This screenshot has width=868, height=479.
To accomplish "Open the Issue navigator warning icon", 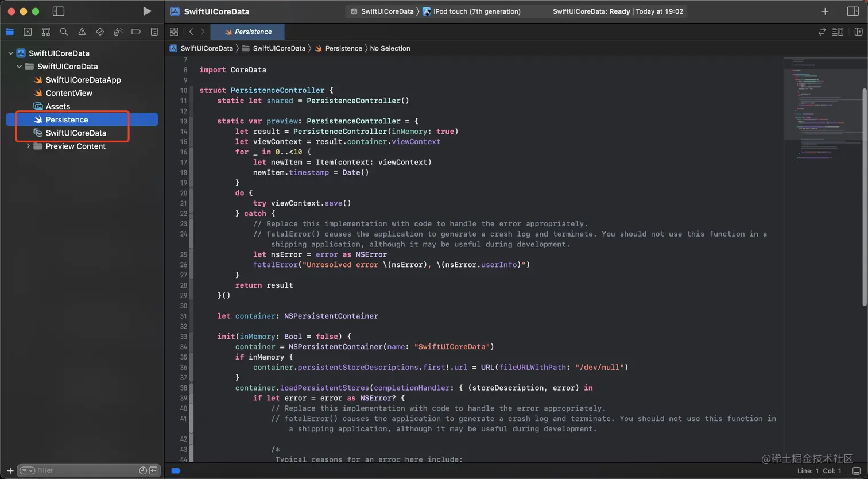I will (82, 32).
